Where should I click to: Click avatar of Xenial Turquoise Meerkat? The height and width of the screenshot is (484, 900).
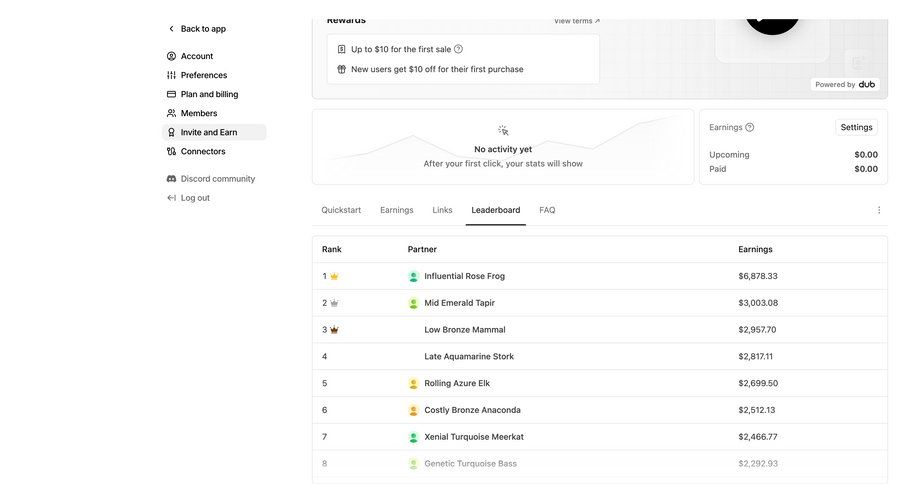coord(413,437)
